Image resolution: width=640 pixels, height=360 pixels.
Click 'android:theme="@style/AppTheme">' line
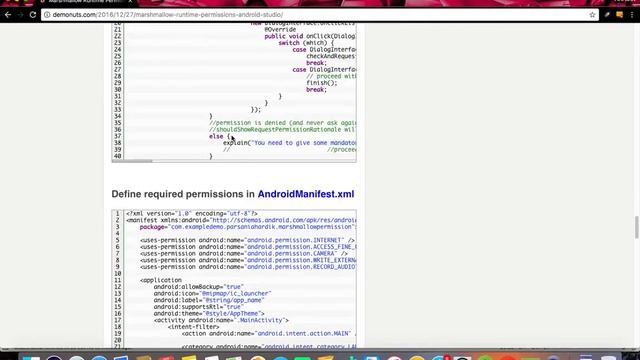click(x=209, y=313)
